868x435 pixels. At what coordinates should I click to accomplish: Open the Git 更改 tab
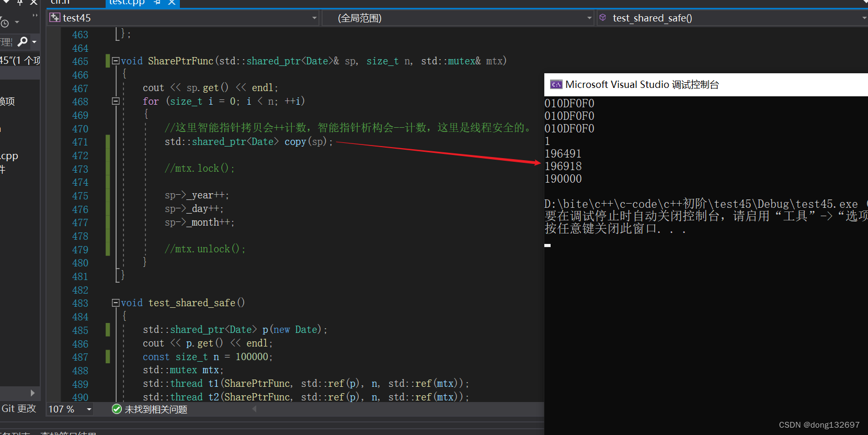point(19,408)
